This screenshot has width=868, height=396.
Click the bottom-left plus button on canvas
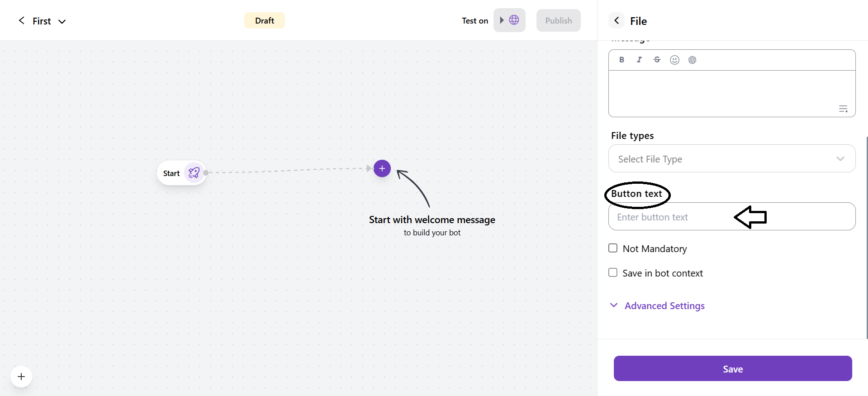pyautogui.click(x=21, y=377)
